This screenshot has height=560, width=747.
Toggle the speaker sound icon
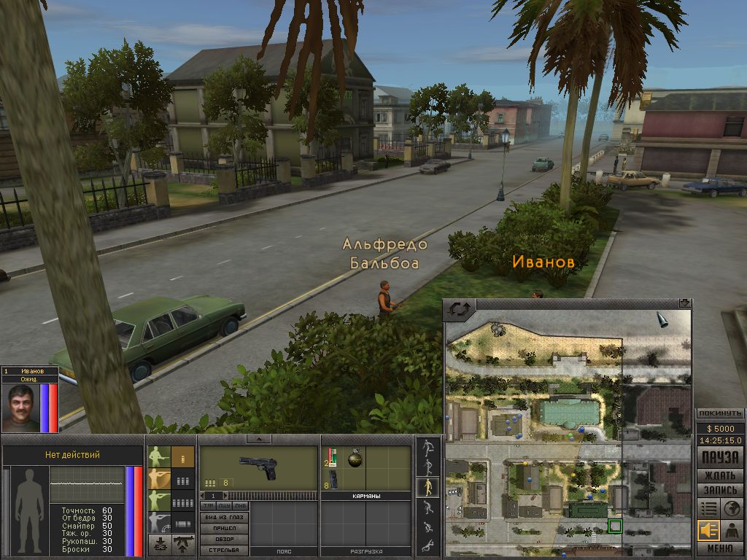[x=708, y=531]
